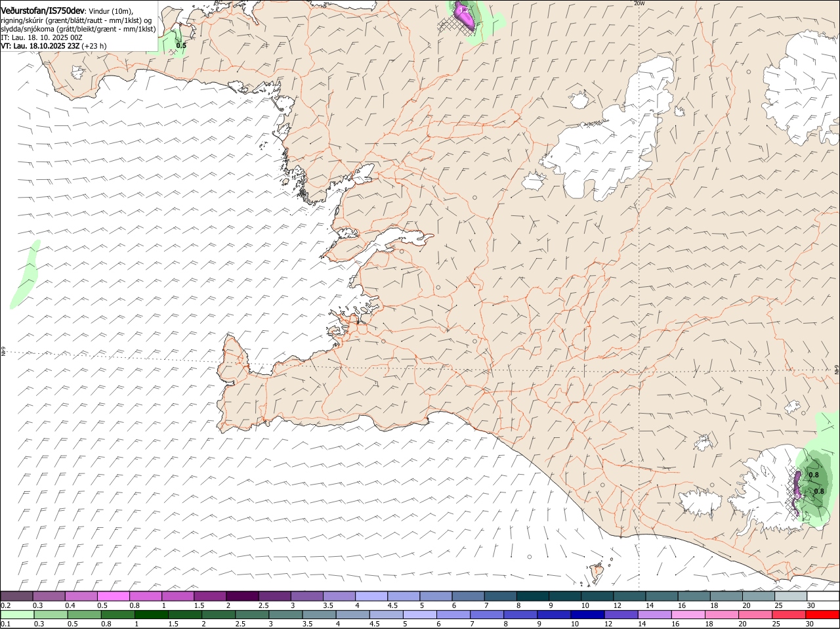Select the darkest green 1 swatch in the rain legend
This screenshot has height=629, width=840.
coord(152,615)
